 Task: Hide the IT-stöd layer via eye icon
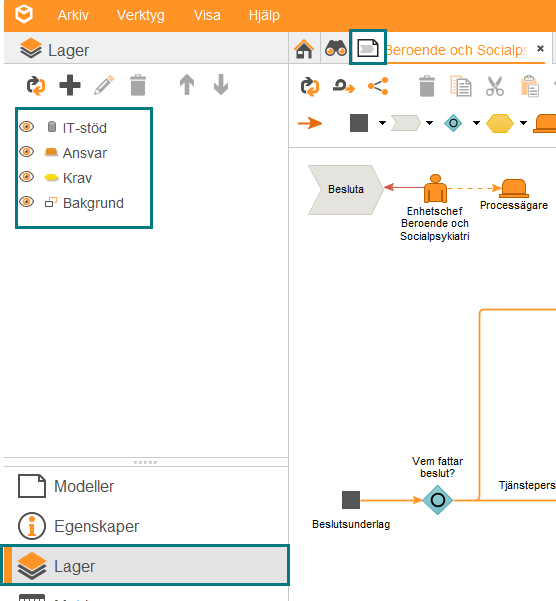[27, 127]
